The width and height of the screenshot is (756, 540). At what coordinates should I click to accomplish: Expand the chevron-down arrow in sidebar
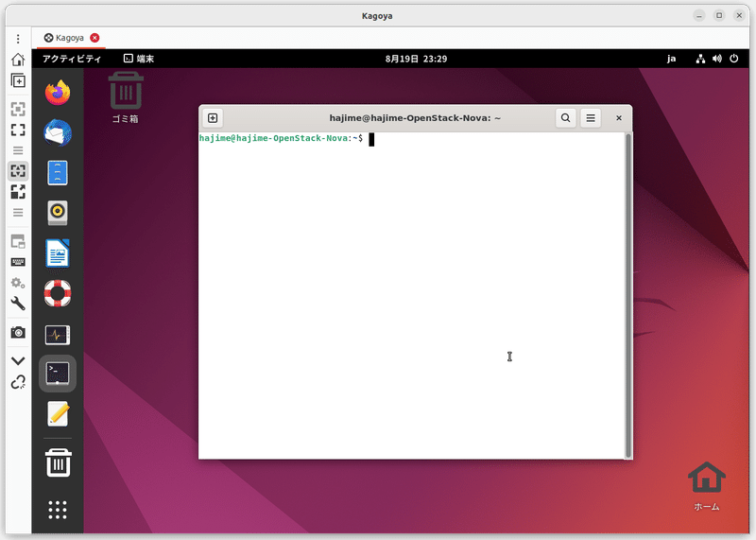point(18,361)
